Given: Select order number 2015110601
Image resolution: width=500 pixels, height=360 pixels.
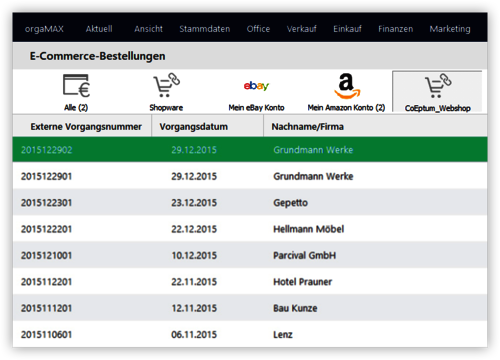Looking at the screenshot, I should [x=46, y=334].
